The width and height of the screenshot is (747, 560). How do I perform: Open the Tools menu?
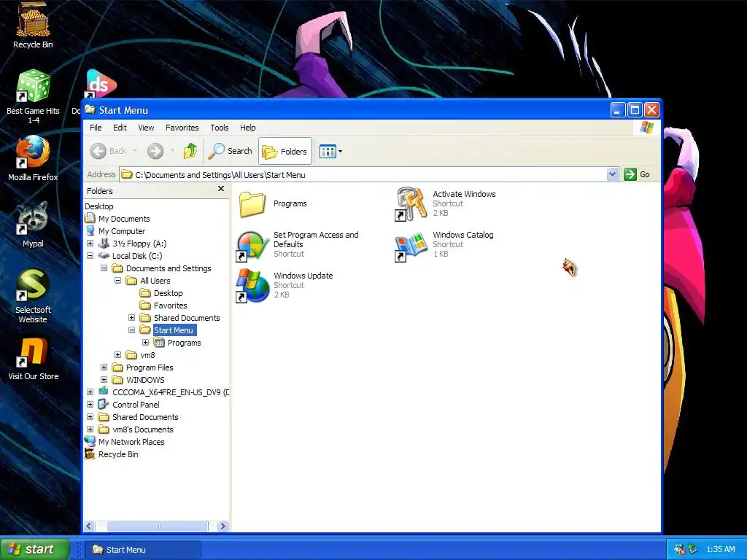220,128
